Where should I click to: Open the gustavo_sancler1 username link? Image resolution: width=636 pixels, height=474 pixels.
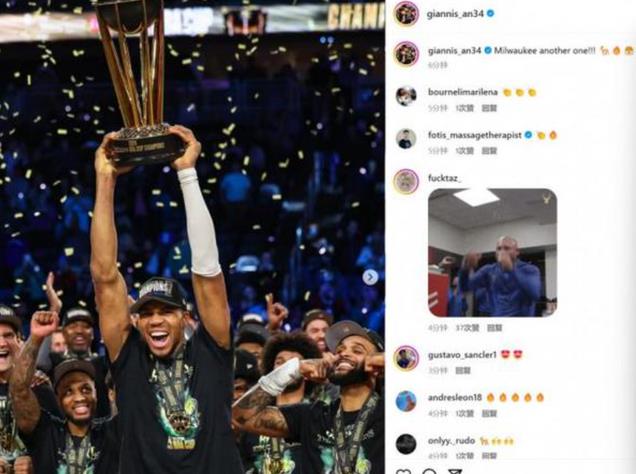click(x=462, y=355)
